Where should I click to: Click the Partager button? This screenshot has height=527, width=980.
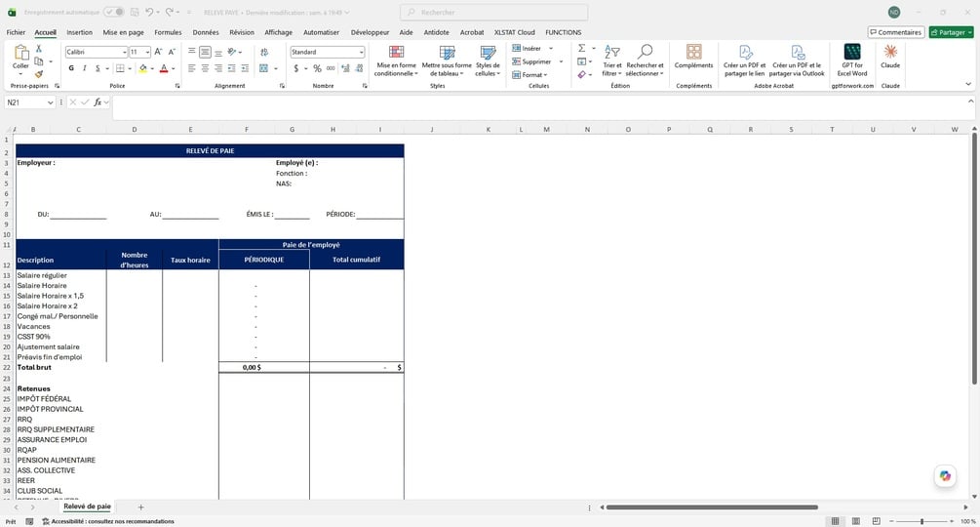[x=951, y=32]
